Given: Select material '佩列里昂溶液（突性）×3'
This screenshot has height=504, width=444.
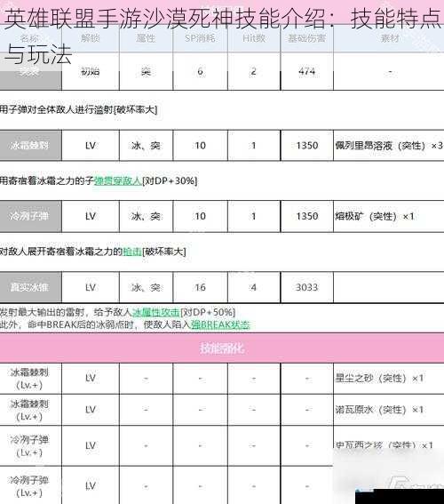Looking at the screenshot, I should (x=389, y=146).
